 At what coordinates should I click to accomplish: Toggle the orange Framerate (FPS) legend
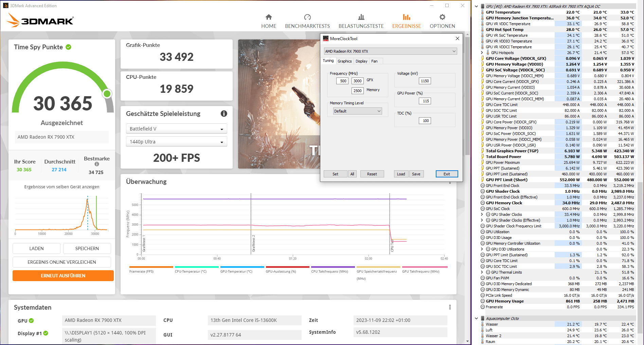pos(151,270)
